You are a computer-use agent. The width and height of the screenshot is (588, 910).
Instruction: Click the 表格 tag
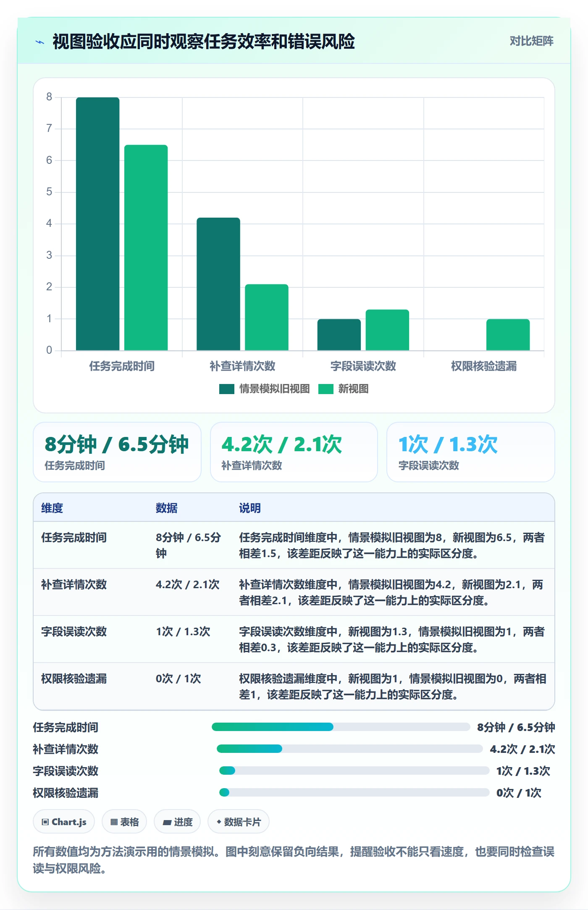tap(124, 822)
